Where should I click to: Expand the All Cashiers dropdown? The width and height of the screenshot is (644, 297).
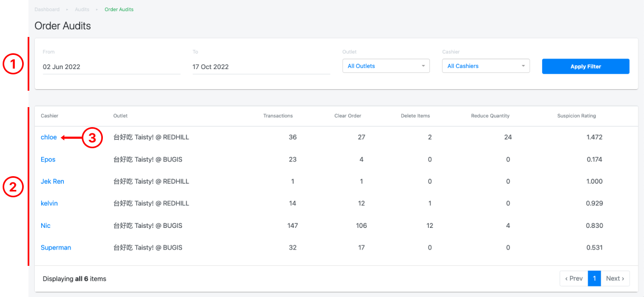[485, 66]
